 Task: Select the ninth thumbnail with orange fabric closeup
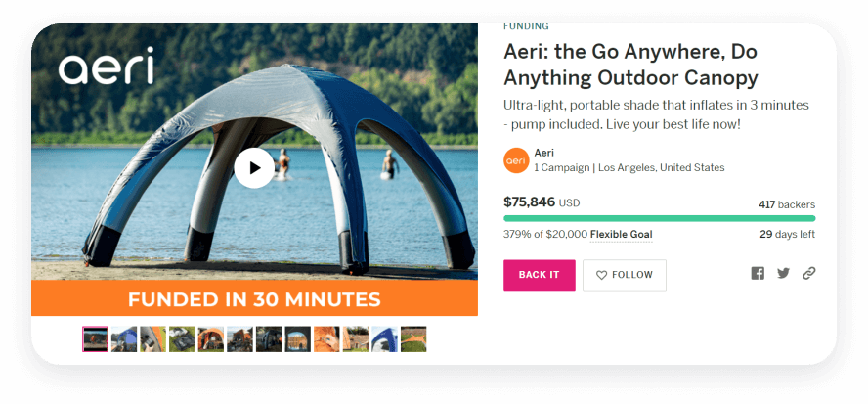[x=326, y=339]
